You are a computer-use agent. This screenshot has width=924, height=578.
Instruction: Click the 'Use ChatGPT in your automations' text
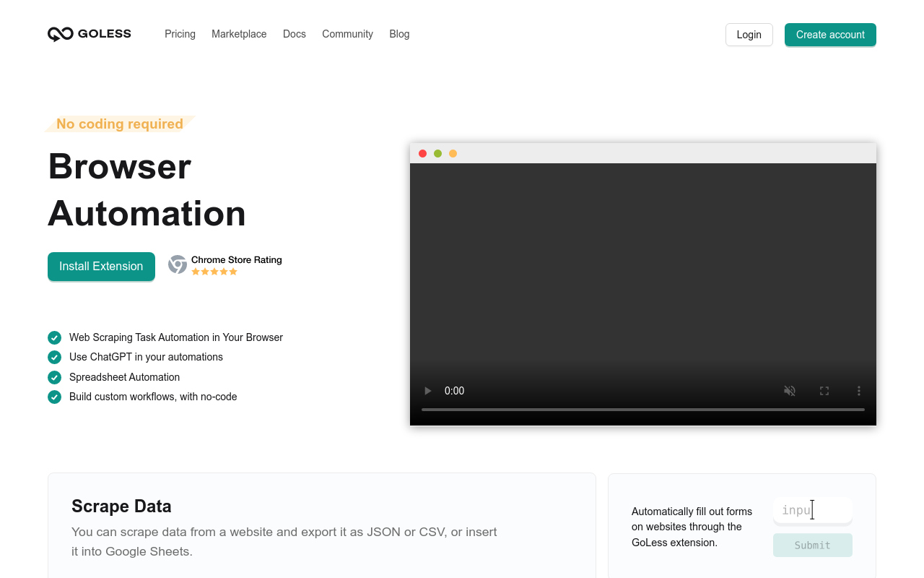point(146,357)
